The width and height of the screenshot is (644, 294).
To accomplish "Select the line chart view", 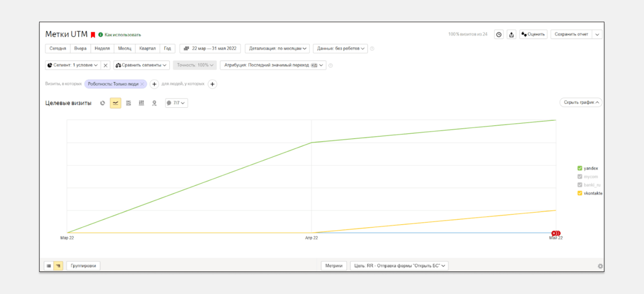I will (115, 103).
